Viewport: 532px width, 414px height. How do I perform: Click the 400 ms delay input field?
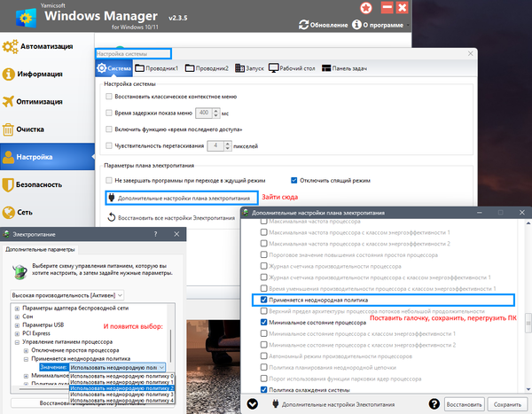pyautogui.click(x=204, y=113)
